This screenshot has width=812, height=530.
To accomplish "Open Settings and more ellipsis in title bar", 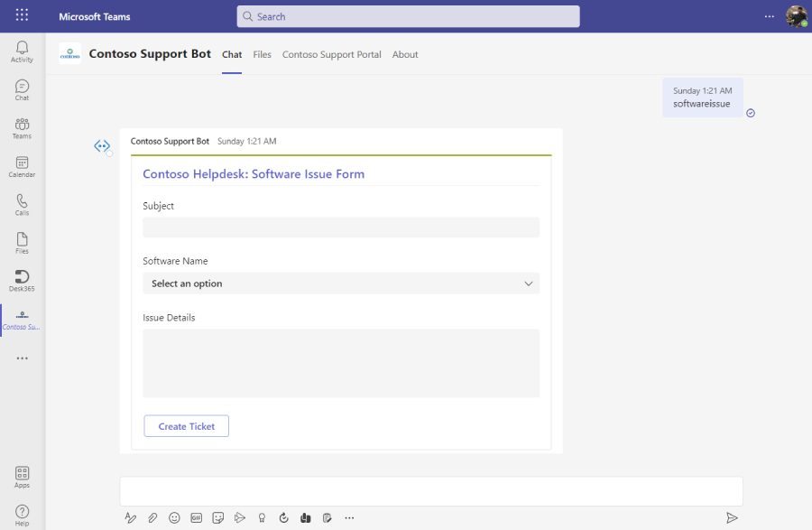I will coord(770,16).
